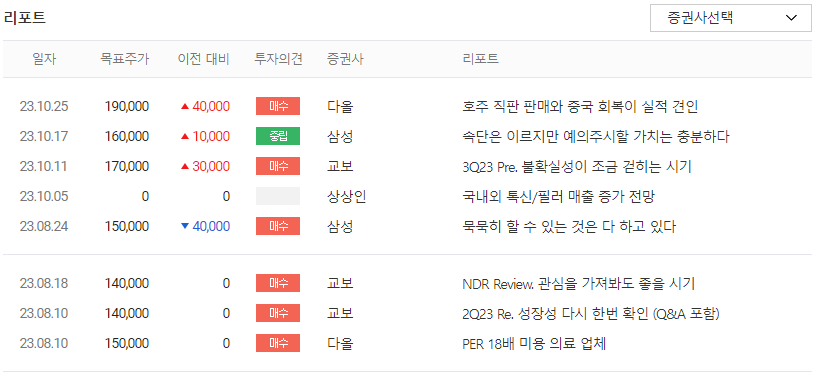Image resolution: width=823 pixels, height=383 pixels.
Task: Select date 23.08.18
Action: pyautogui.click(x=44, y=283)
